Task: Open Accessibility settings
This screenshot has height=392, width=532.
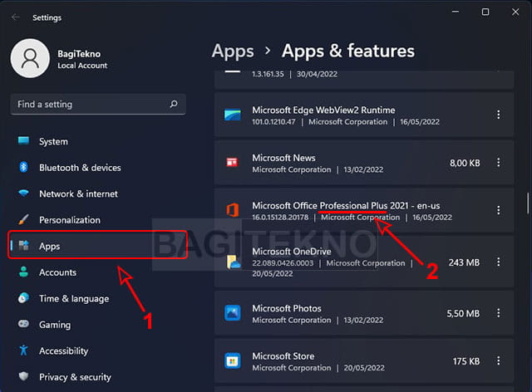Action: click(98, 350)
